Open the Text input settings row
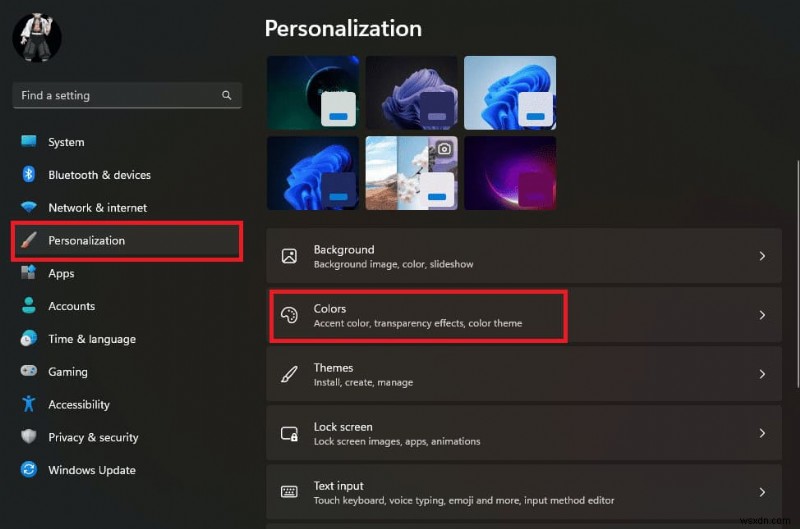The image size is (800, 529). click(x=524, y=492)
